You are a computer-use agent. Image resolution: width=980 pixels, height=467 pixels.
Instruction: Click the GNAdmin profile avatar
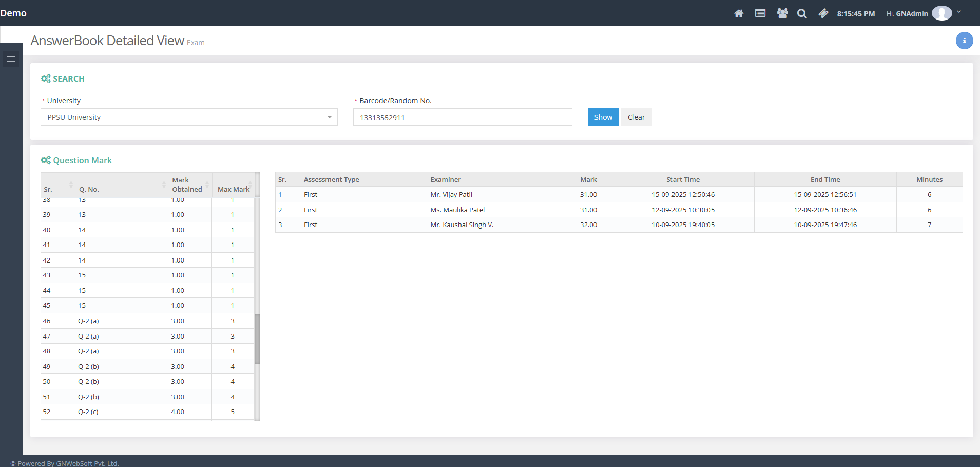pyautogui.click(x=941, y=13)
